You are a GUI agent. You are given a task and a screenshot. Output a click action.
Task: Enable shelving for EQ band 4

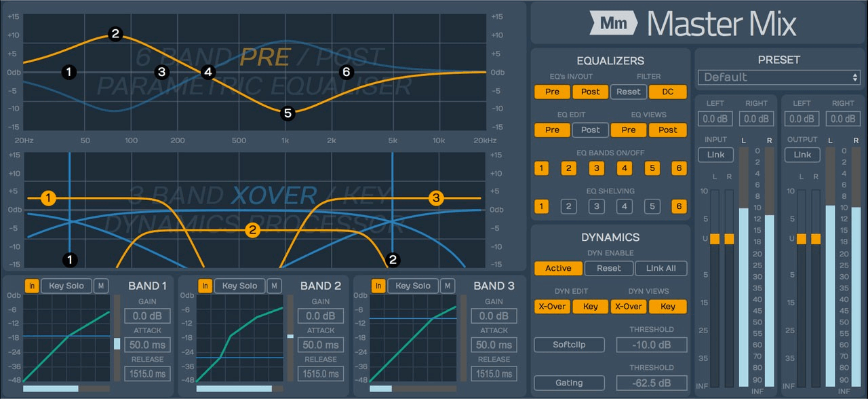coord(624,207)
